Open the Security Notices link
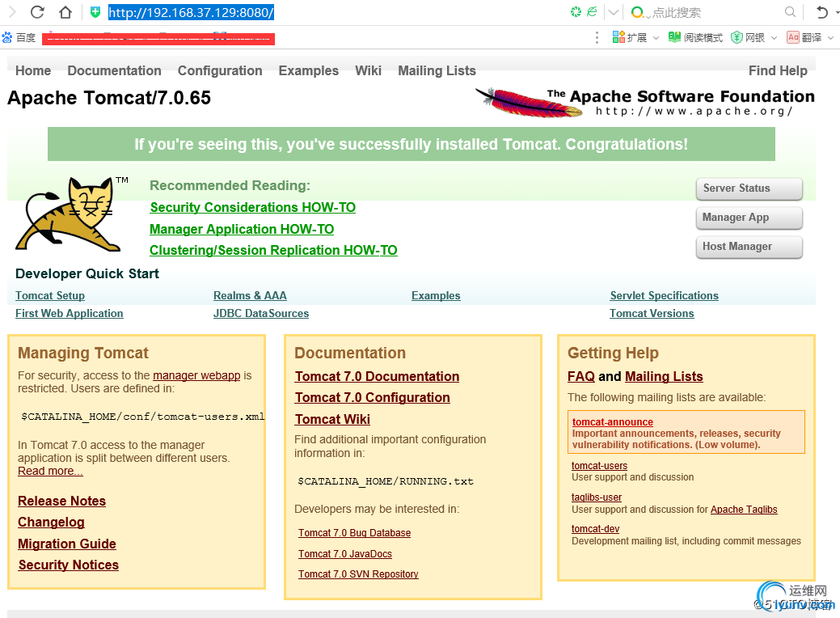 [x=69, y=565]
